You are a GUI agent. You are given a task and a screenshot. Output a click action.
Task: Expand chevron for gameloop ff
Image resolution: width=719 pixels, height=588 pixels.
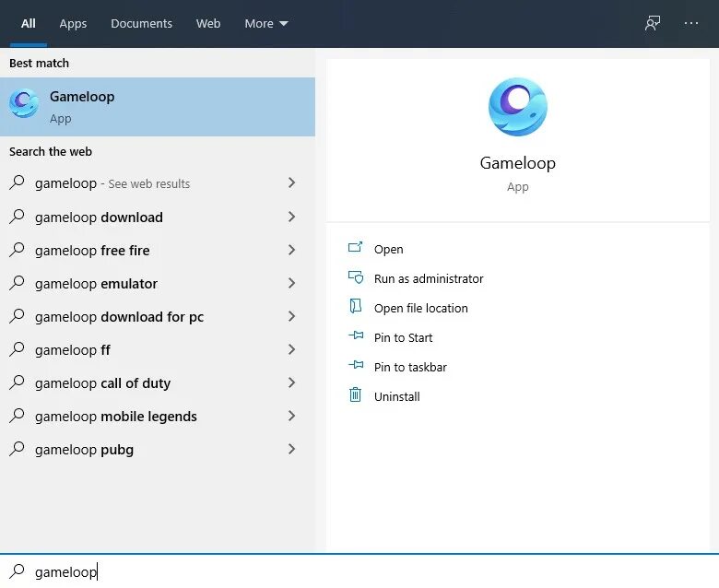coord(291,349)
